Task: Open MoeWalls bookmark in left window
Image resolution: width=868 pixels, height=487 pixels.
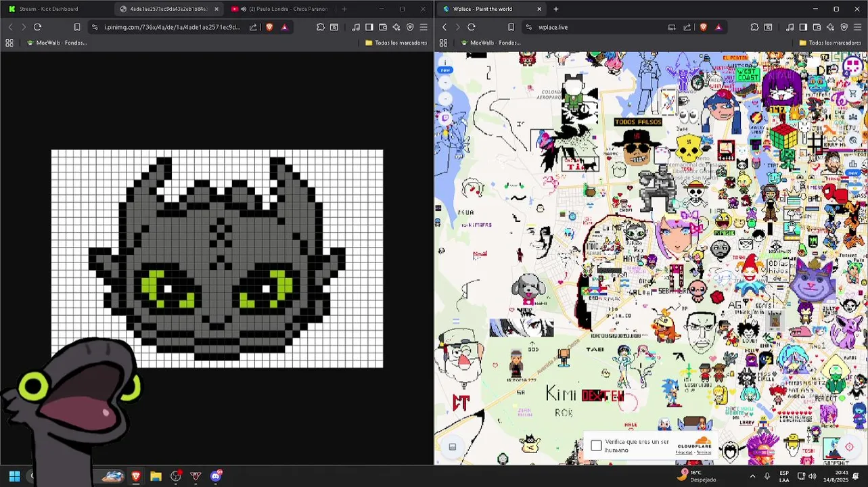Action: 56,43
